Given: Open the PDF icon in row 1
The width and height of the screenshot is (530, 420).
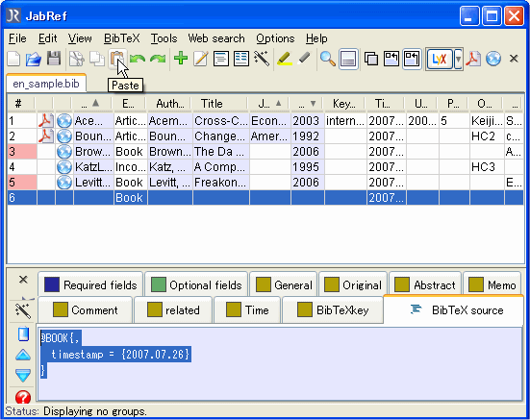Looking at the screenshot, I should [x=45, y=120].
